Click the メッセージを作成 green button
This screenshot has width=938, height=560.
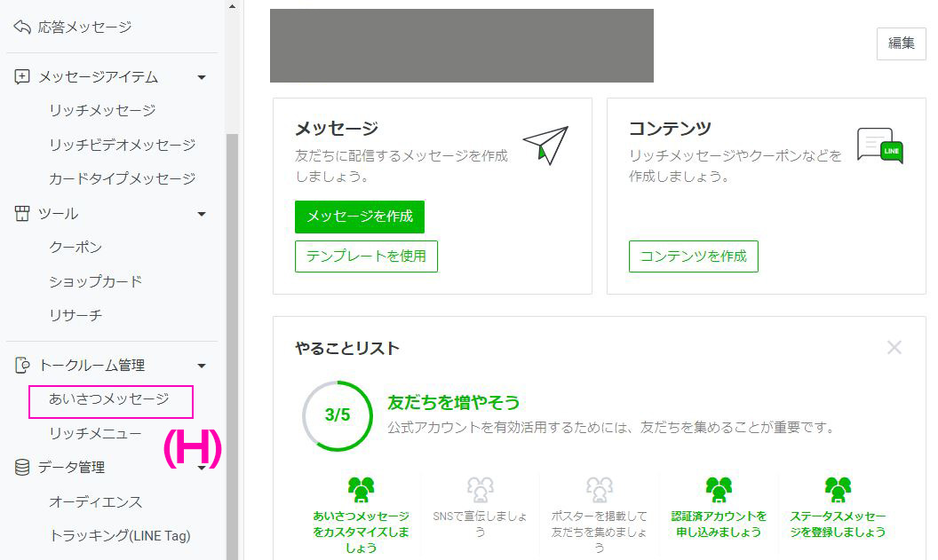coord(360,217)
